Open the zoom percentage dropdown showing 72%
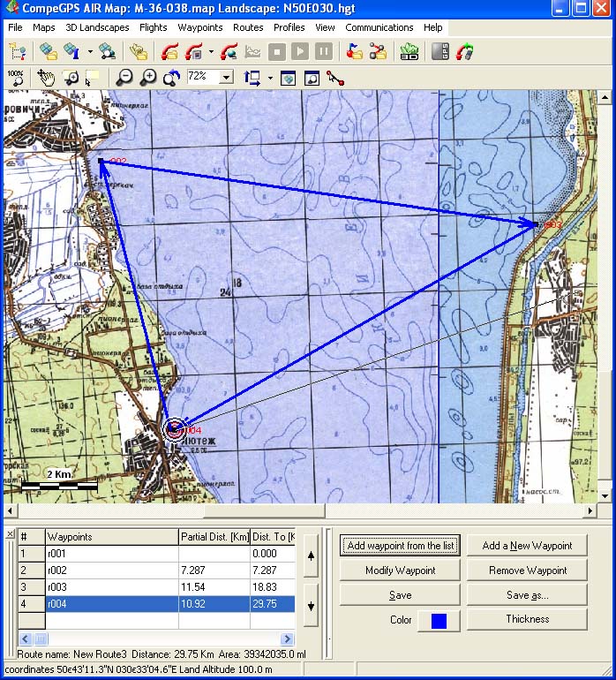The height and width of the screenshot is (680, 616). pos(227,78)
